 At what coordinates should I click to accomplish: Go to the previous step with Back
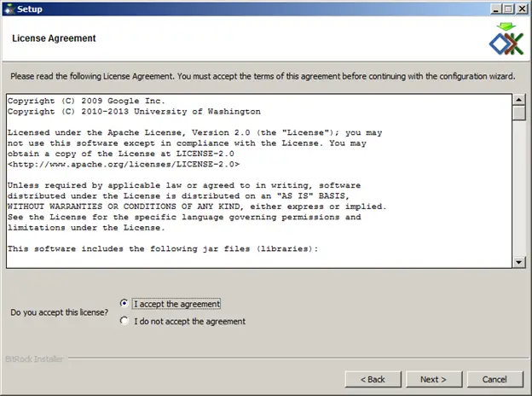pyautogui.click(x=373, y=380)
